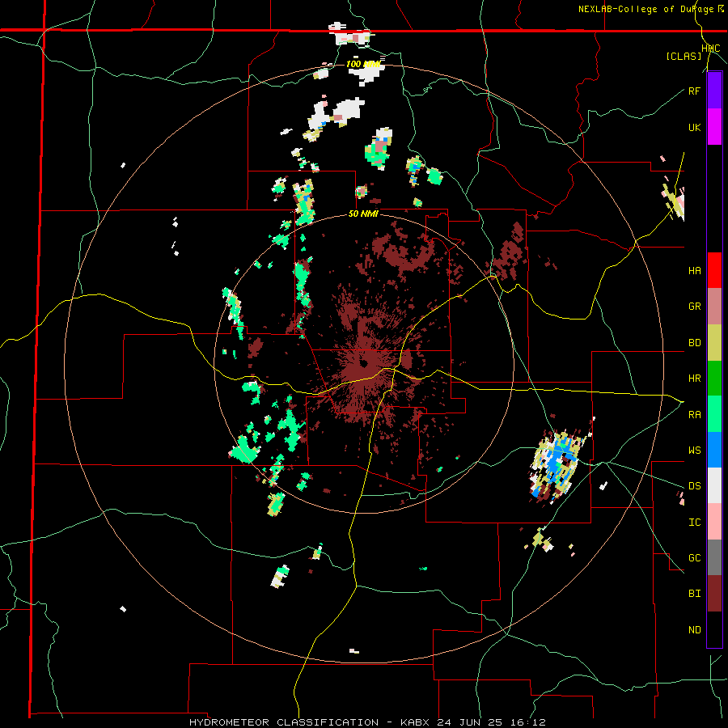The height and width of the screenshot is (728, 728).
Task: Click the Hydrometeor Classification KABX title text
Action: point(367,722)
